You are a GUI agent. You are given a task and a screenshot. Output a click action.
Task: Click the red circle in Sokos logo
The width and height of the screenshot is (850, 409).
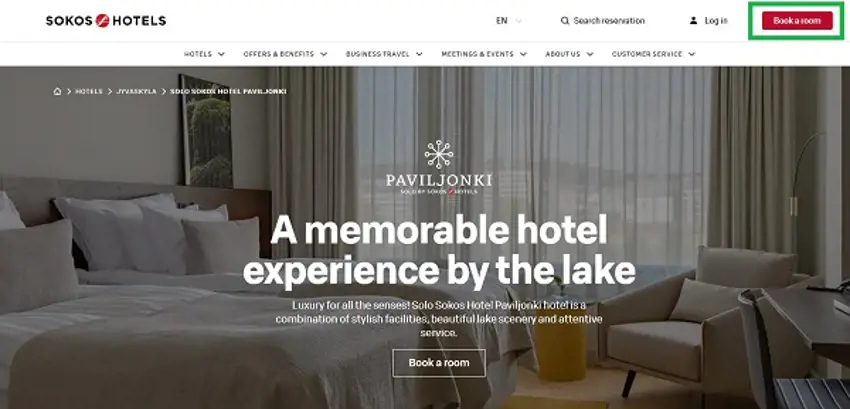click(102, 21)
